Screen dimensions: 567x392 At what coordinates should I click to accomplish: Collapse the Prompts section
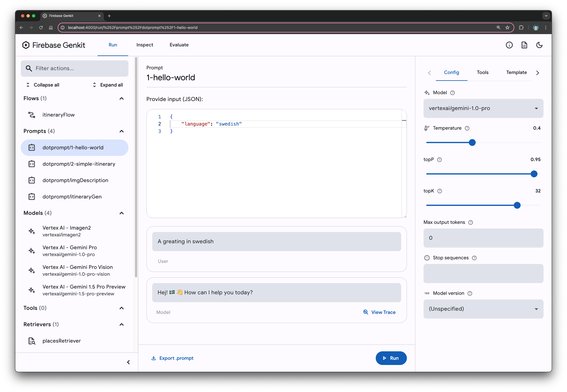pyautogui.click(x=122, y=131)
